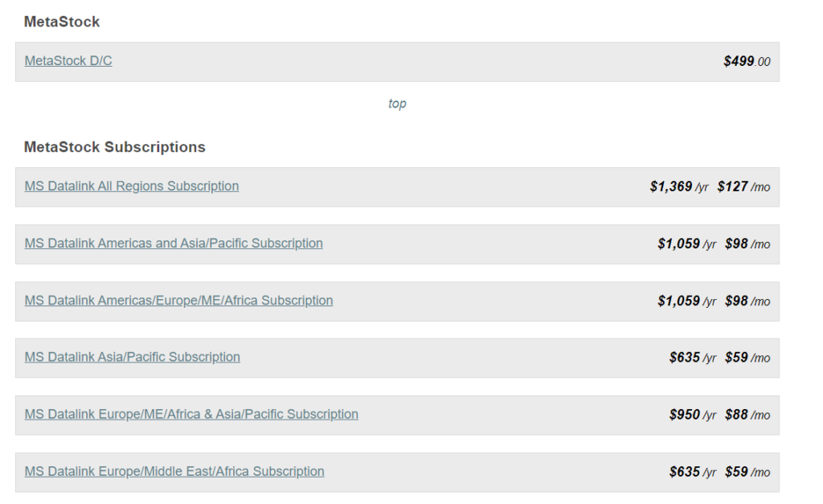Click the $88 /mo subscription price
823x504 pixels.
click(x=747, y=416)
